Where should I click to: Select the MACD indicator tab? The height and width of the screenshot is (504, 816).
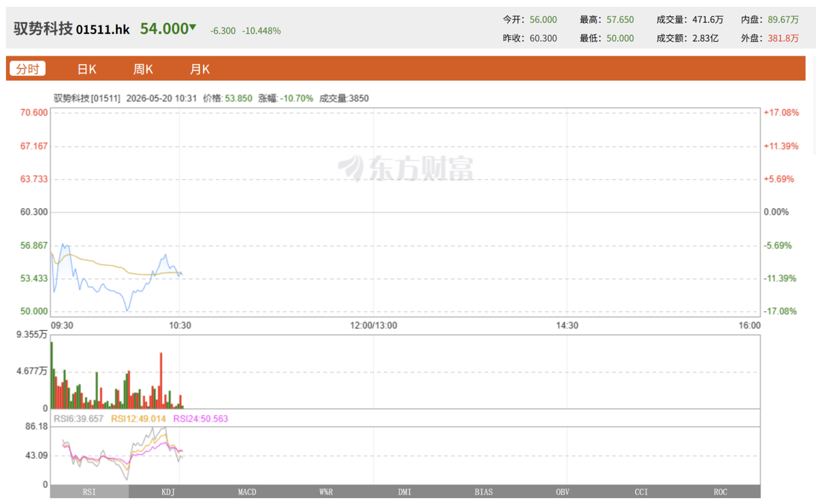247,491
